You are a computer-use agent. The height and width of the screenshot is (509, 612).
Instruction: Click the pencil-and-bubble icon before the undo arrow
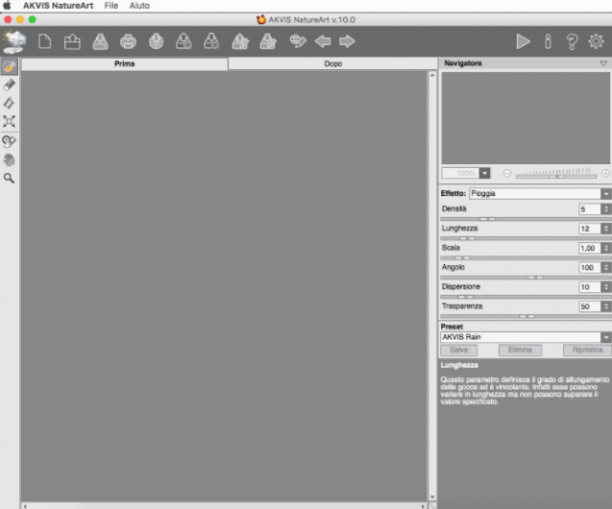pos(298,41)
